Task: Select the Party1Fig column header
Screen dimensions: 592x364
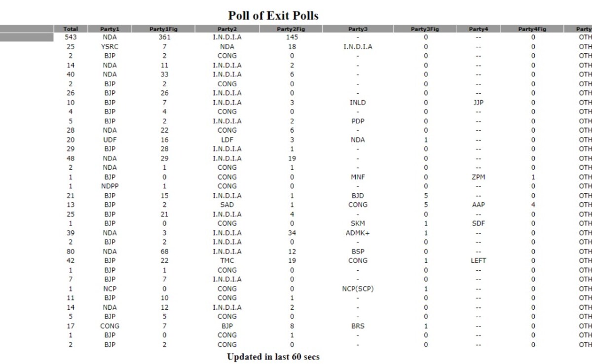Action: tap(164, 29)
